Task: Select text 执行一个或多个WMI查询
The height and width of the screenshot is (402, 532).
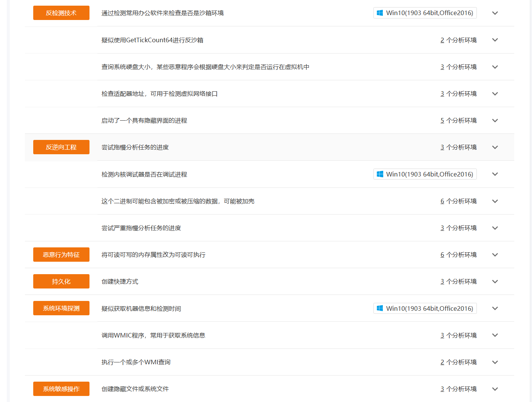Action: (x=136, y=362)
